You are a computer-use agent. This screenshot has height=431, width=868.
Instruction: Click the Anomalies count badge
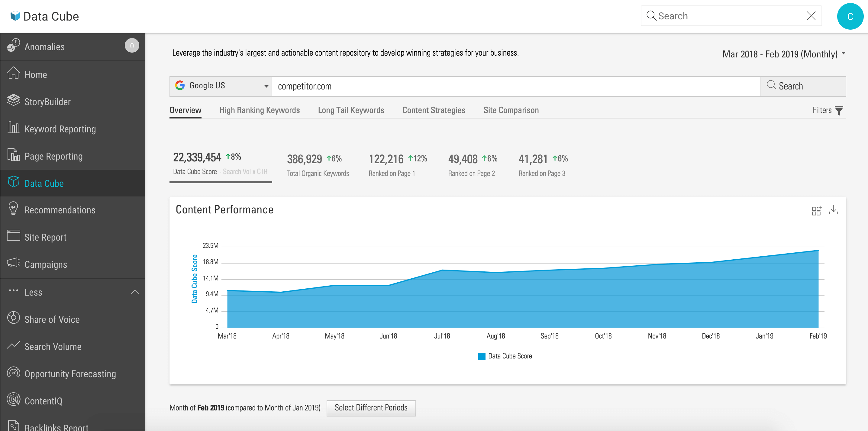pos(132,46)
